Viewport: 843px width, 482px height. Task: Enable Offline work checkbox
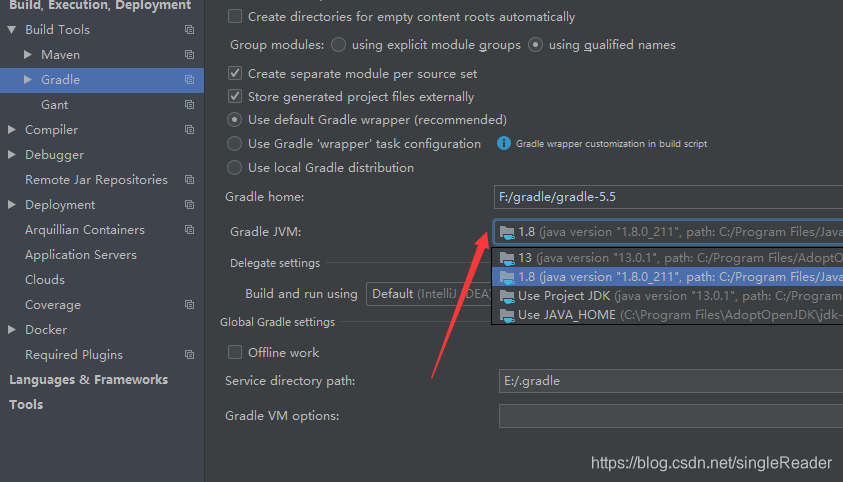(235, 352)
